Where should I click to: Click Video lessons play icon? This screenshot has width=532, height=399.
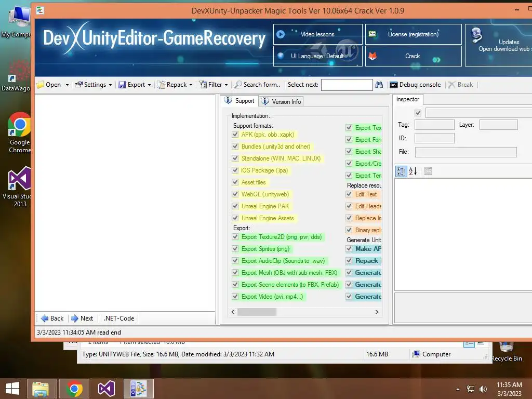click(281, 34)
